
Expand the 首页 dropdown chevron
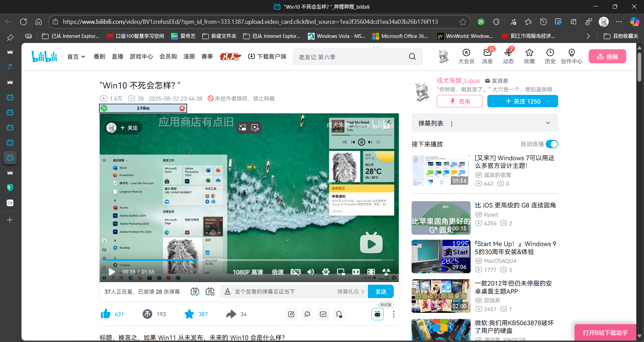click(83, 57)
